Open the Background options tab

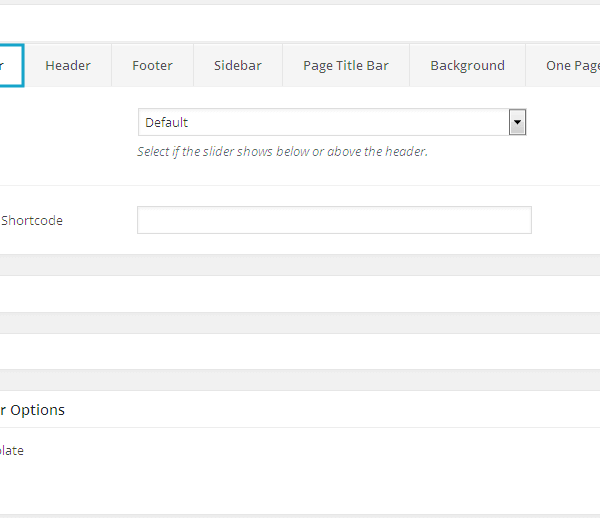(x=467, y=66)
